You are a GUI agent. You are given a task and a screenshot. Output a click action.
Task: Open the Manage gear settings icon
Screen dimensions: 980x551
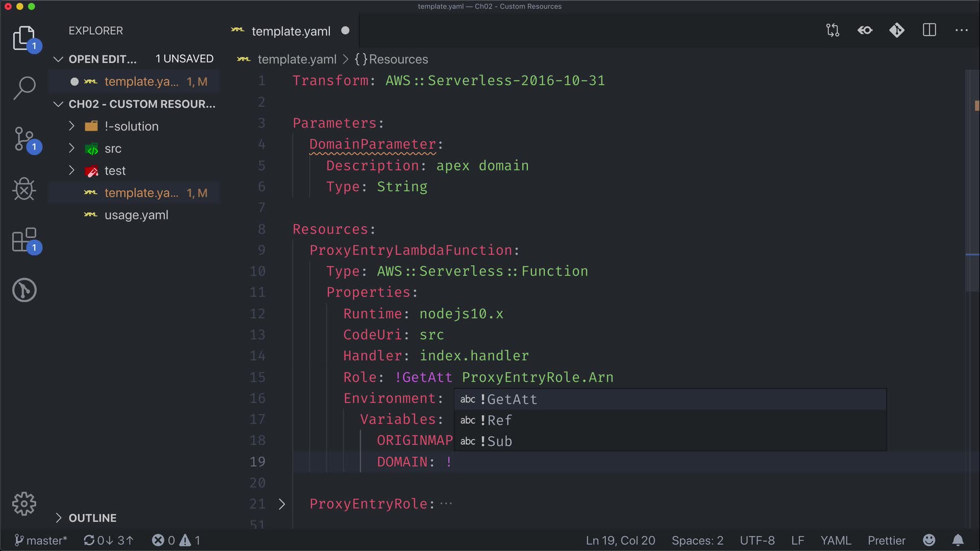pos(24,504)
